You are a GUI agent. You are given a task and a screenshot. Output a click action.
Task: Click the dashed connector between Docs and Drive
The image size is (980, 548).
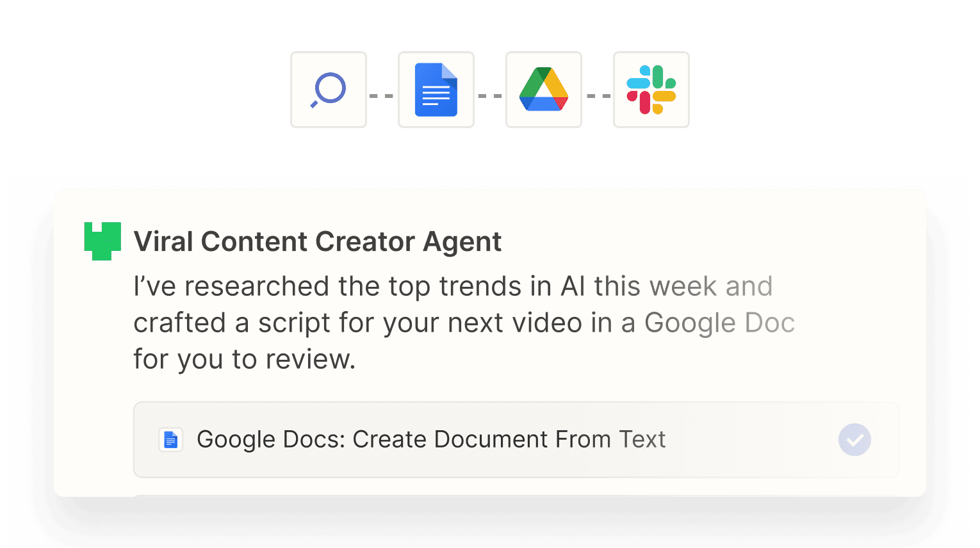tap(490, 96)
